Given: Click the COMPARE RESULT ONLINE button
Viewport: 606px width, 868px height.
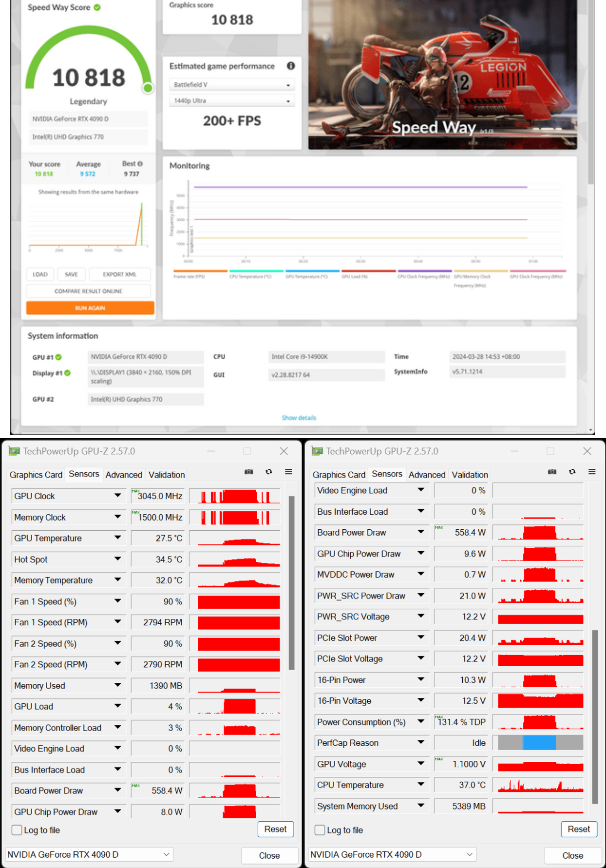Looking at the screenshot, I should 88,291.
